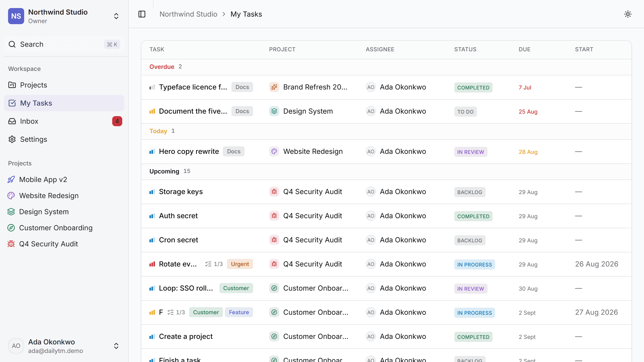
Task: Open Mobile App v2 project
Action: (64, 179)
